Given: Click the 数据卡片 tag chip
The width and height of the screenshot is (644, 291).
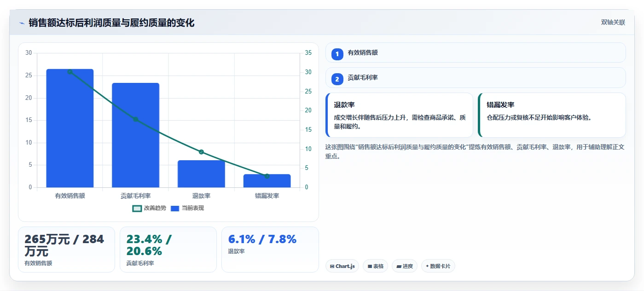Looking at the screenshot, I should pyautogui.click(x=438, y=266).
